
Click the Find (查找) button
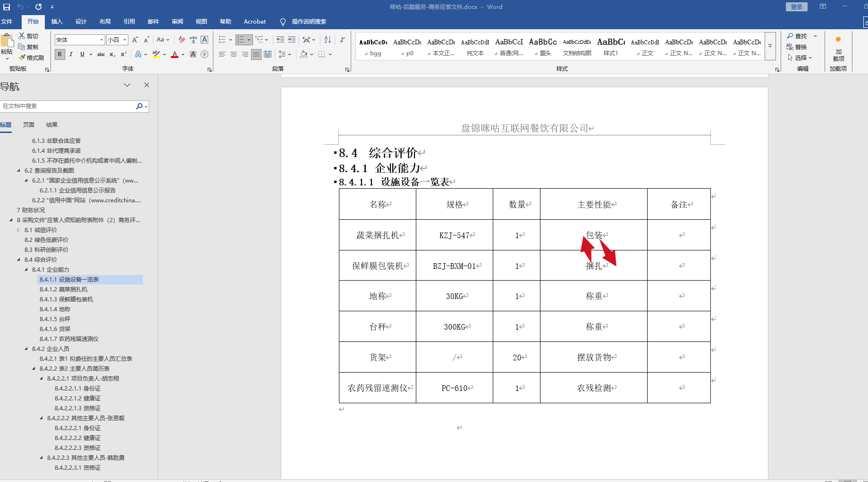[x=797, y=36]
